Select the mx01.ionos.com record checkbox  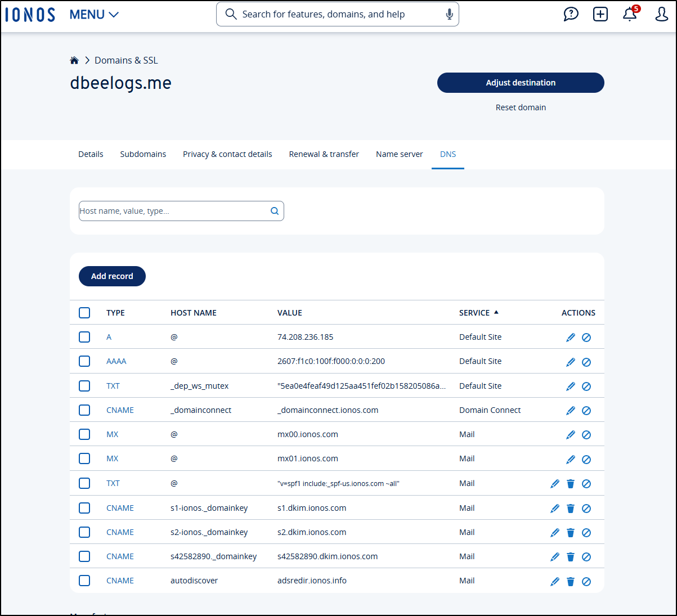tap(84, 458)
